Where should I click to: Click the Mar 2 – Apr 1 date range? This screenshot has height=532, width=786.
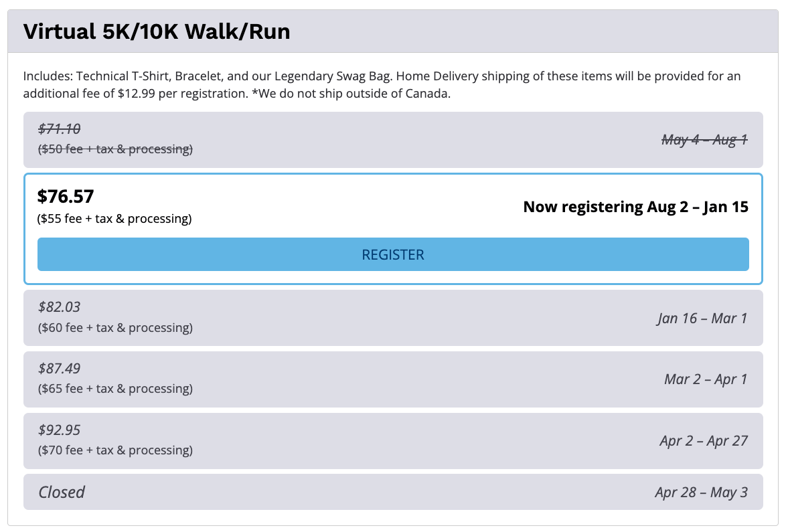tap(706, 379)
